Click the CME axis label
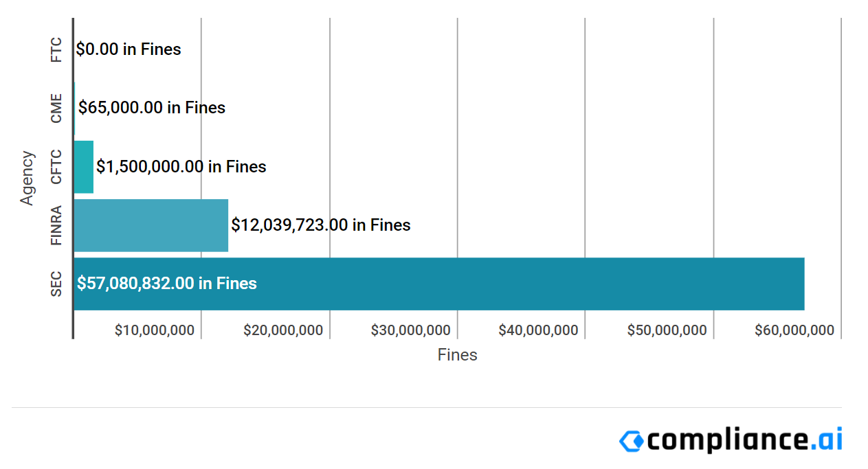The image size is (868, 469). (x=56, y=108)
